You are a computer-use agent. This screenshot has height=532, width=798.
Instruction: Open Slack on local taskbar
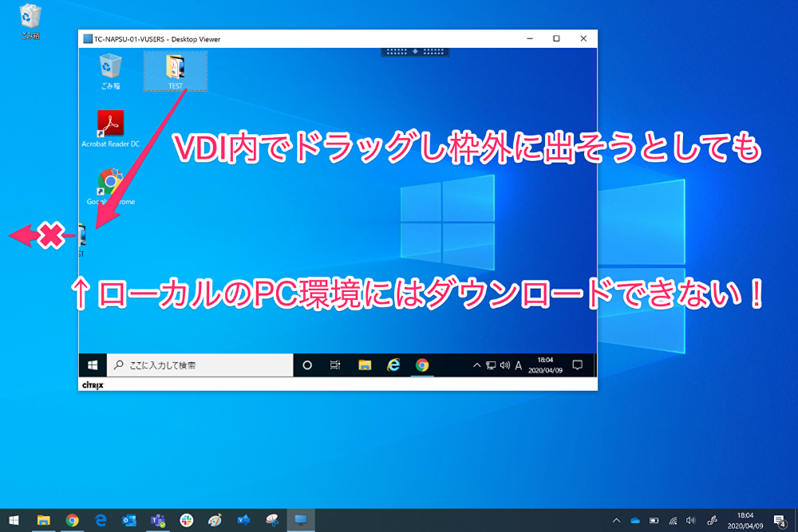(x=186, y=520)
